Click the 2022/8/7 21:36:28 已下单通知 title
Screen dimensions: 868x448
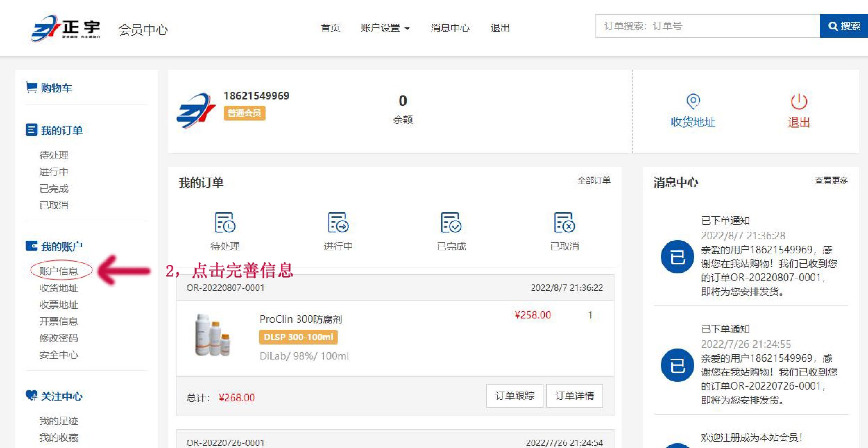click(x=725, y=220)
